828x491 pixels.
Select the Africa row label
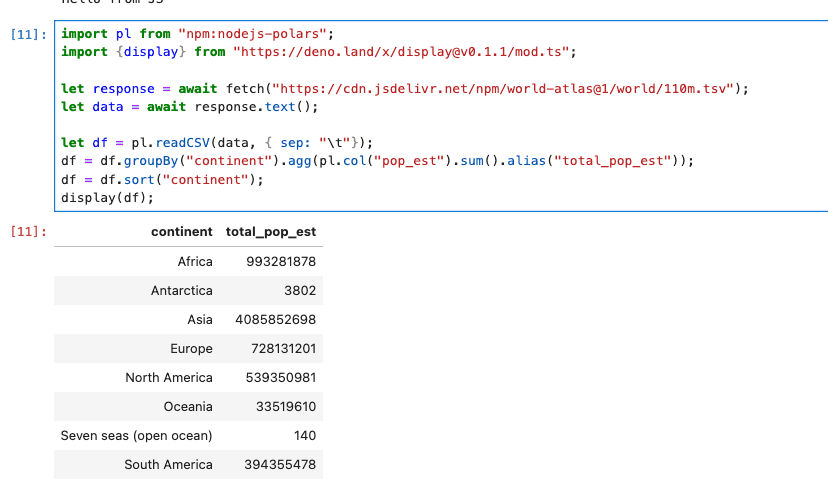[195, 262]
